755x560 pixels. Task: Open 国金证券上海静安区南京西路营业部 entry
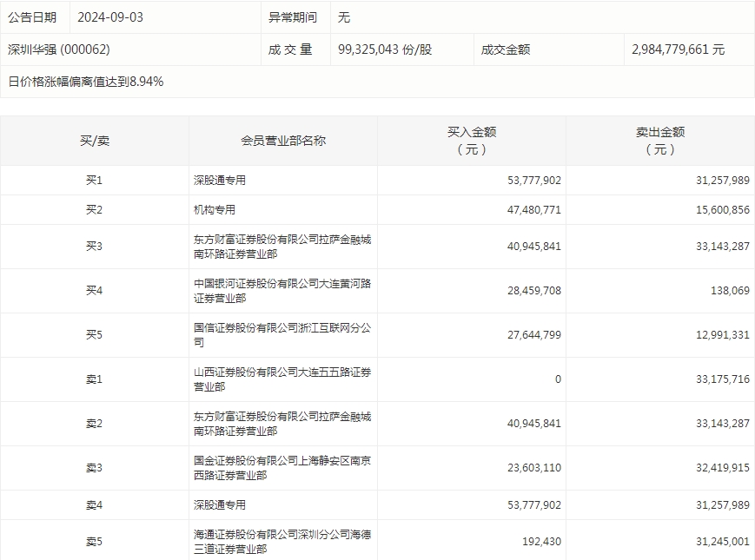[282, 468]
